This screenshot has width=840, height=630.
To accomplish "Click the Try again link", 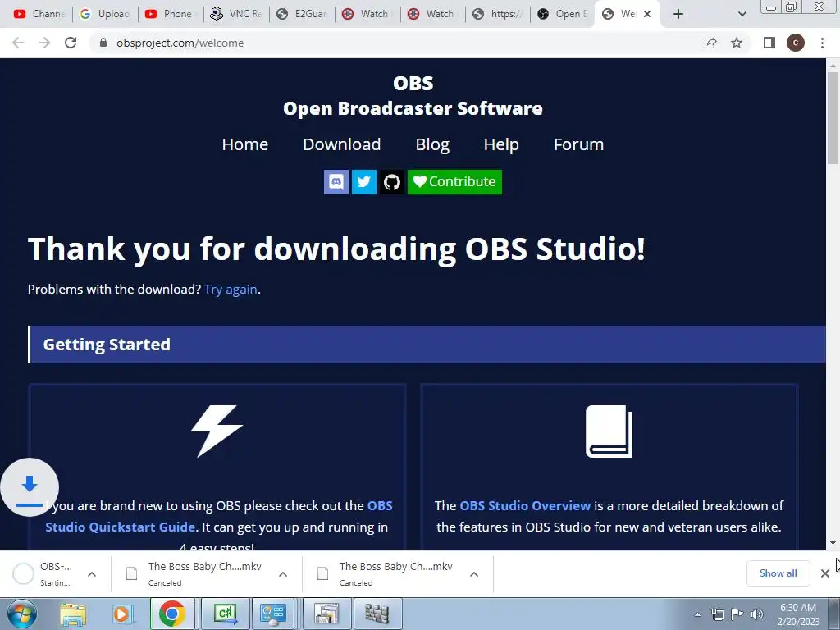I will (231, 290).
